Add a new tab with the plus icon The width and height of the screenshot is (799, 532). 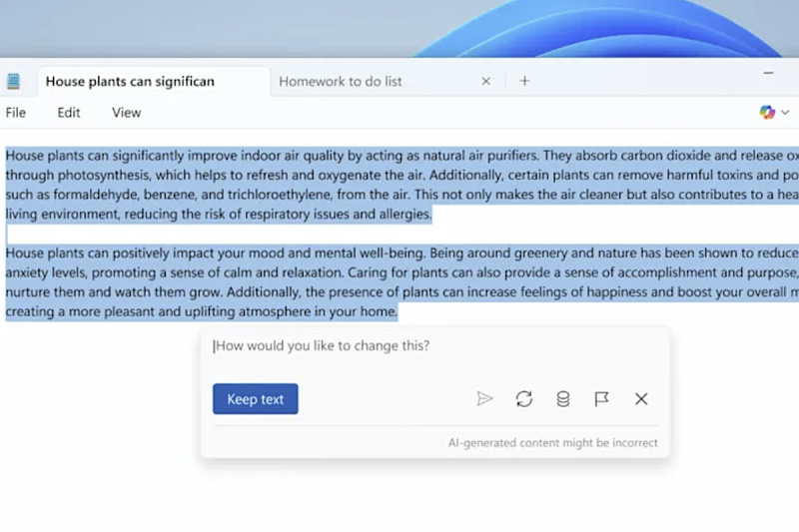(524, 81)
